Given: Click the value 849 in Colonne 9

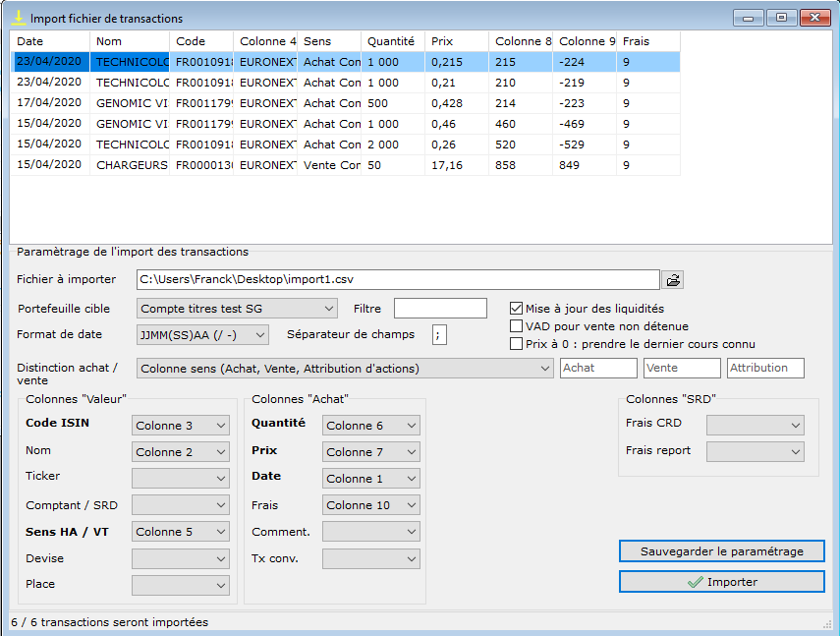Looking at the screenshot, I should 584,165.
